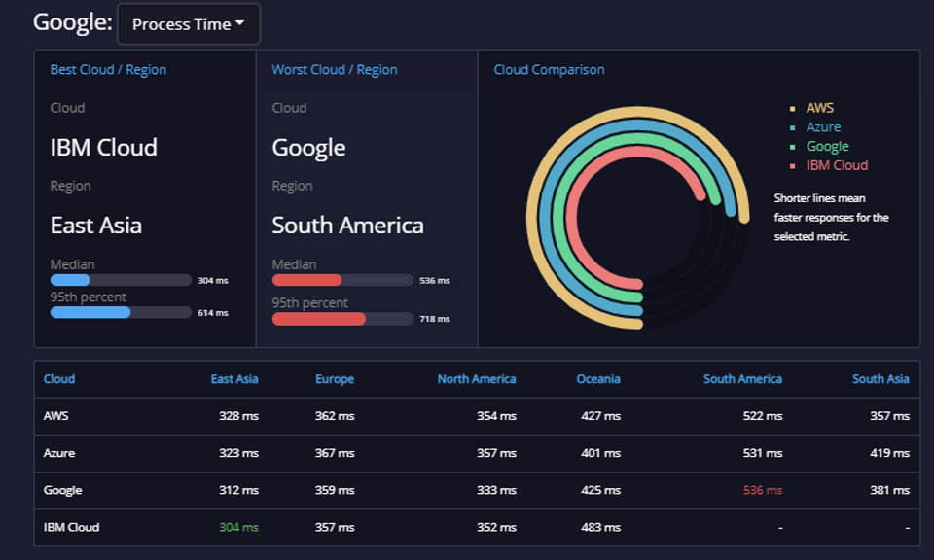
Task: Click the Azure 419 ms South Asia cell
Action: point(889,453)
